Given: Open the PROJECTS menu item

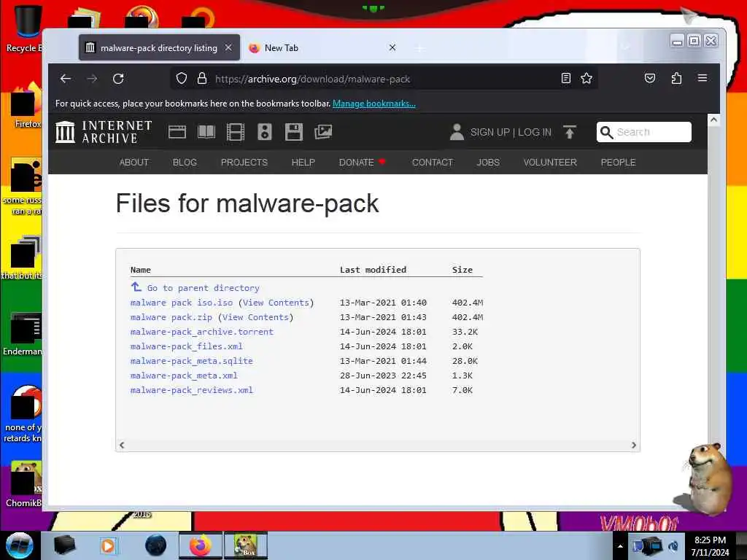Looking at the screenshot, I should (x=244, y=163).
